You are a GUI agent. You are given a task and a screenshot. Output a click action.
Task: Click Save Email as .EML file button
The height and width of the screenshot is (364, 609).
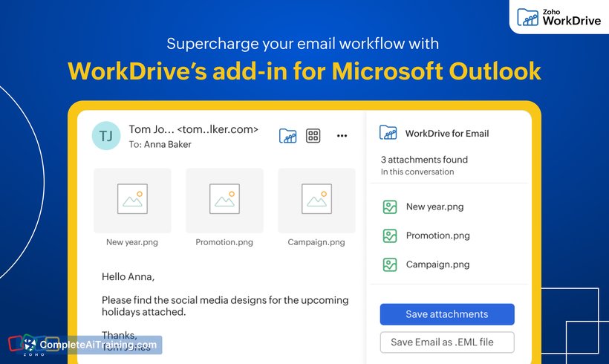[x=447, y=342]
